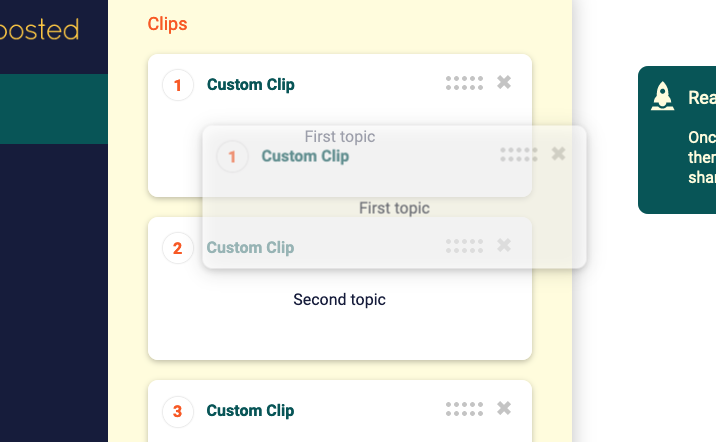This screenshot has height=442, width=716.
Task: Grab the drag handle on clip 1
Action: point(464,83)
